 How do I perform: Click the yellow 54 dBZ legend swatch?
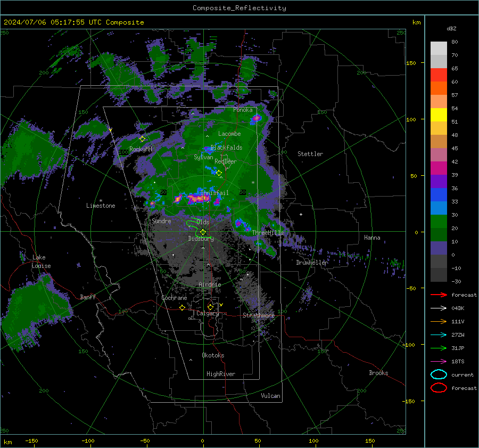tap(439, 115)
